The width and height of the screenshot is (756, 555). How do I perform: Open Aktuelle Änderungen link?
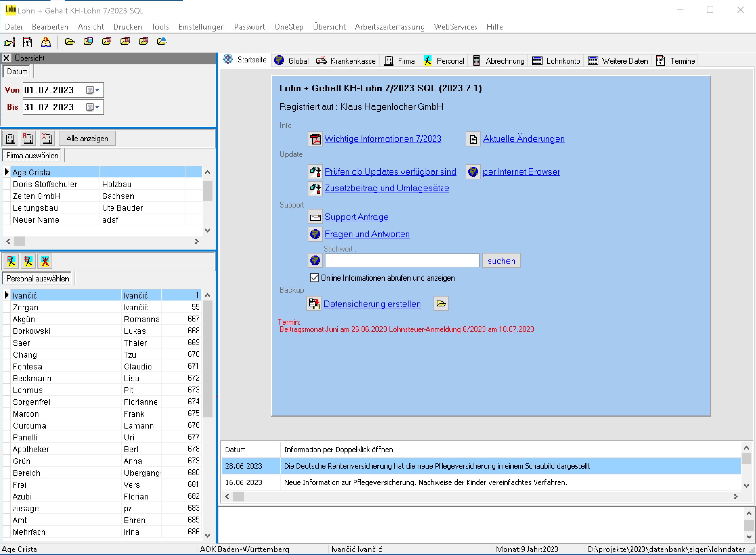coord(524,139)
